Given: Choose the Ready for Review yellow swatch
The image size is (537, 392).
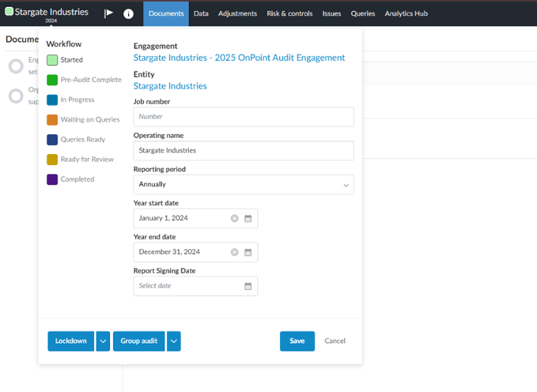Looking at the screenshot, I should pos(52,159).
